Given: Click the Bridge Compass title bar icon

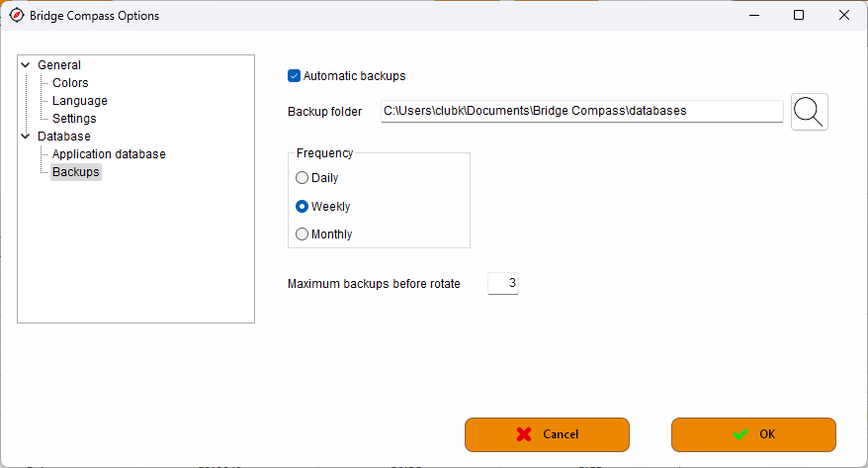Looking at the screenshot, I should point(17,16).
